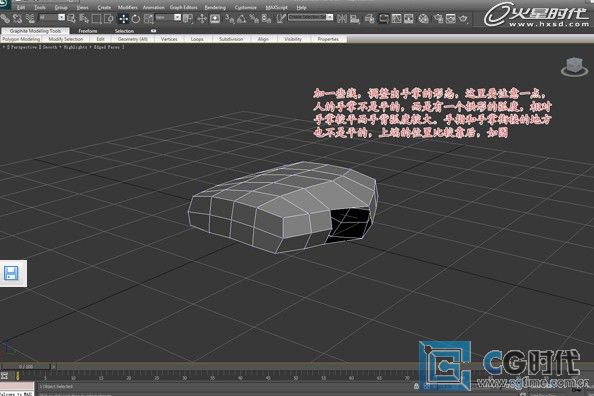Image resolution: width=594 pixels, height=396 pixels.
Task: Toggle the Angle Snap icon
Action: tap(242, 19)
